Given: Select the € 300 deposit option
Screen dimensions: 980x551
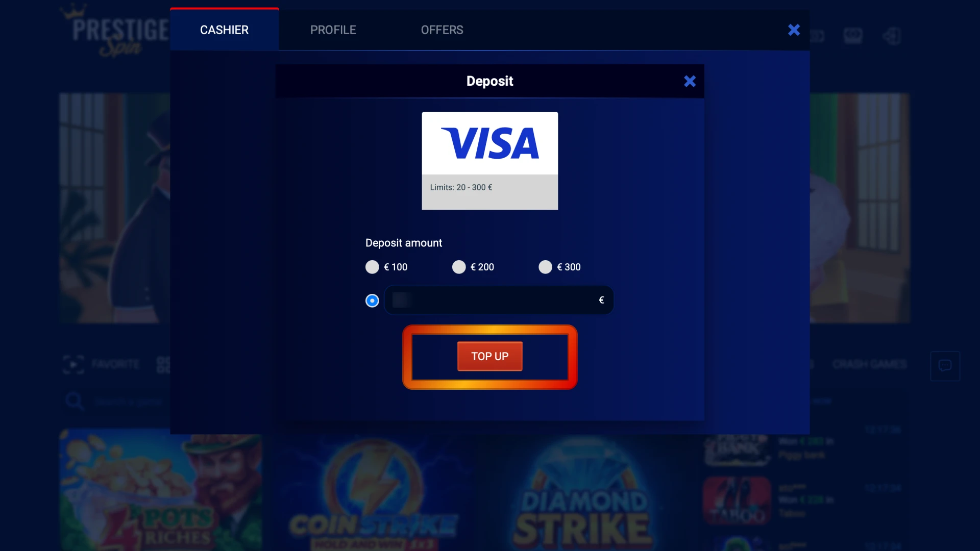Looking at the screenshot, I should (560, 267).
